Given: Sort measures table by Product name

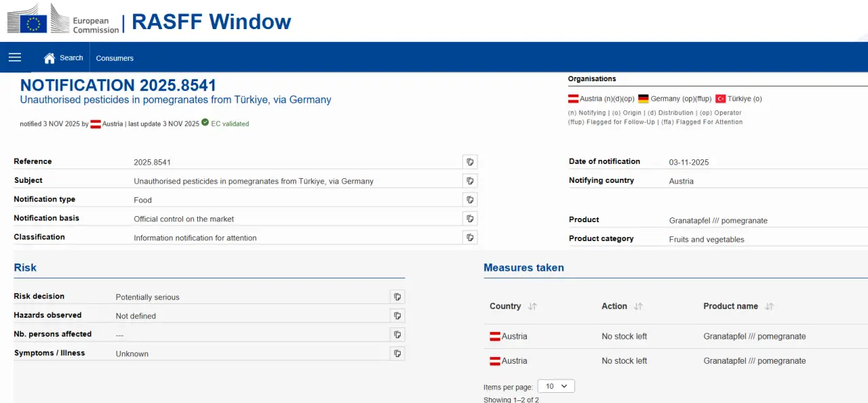Looking at the screenshot, I should tap(769, 307).
